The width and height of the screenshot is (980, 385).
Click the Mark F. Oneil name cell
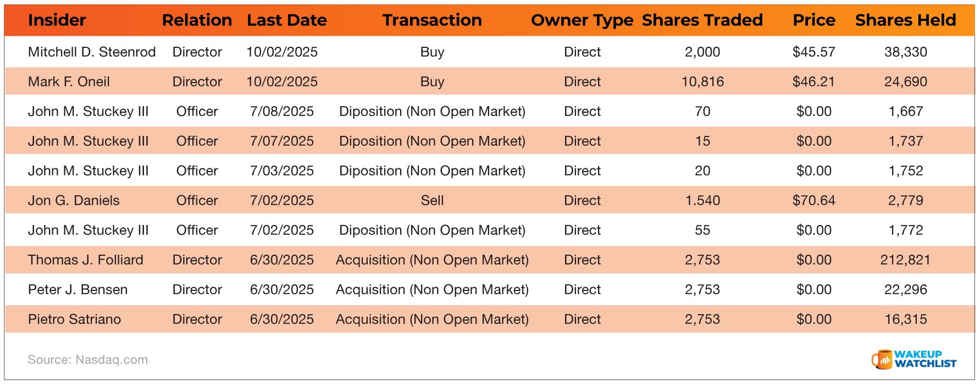pyautogui.click(x=69, y=82)
